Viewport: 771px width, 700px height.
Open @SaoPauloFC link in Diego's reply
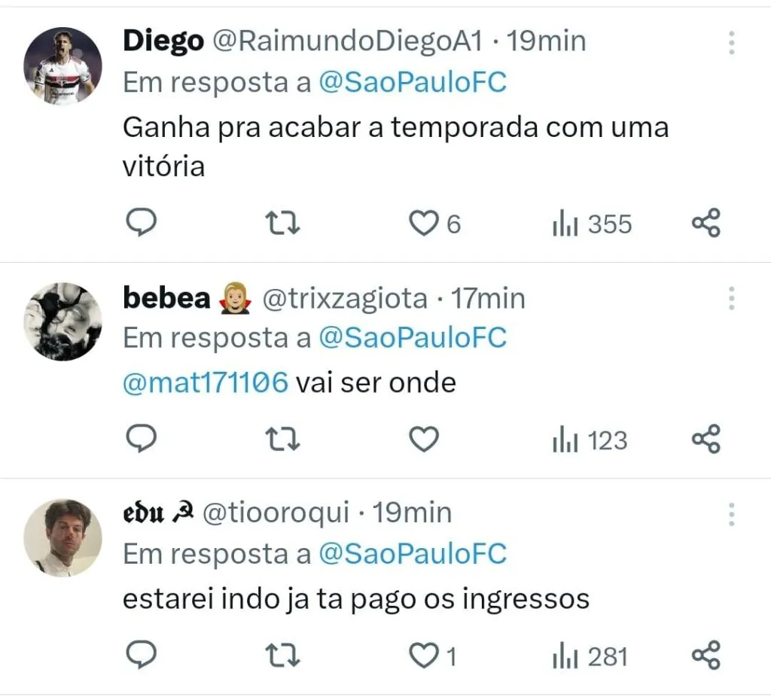(413, 83)
